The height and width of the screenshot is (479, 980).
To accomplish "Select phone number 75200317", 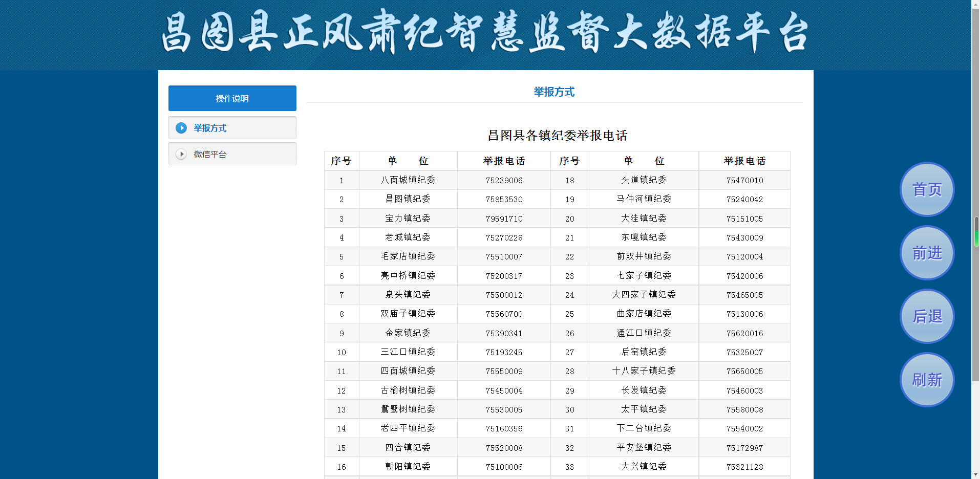I will [504, 276].
